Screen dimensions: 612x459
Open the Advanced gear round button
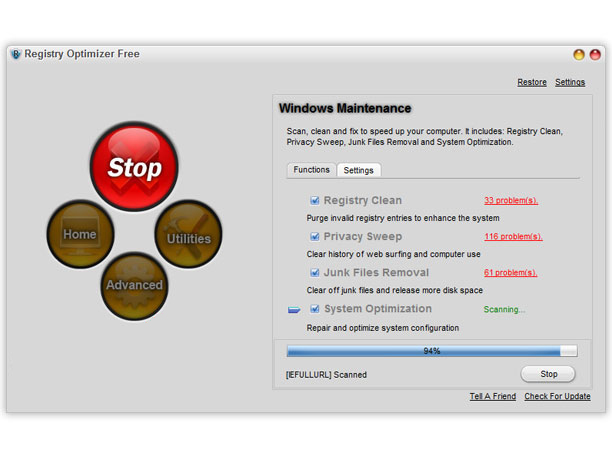tap(134, 286)
